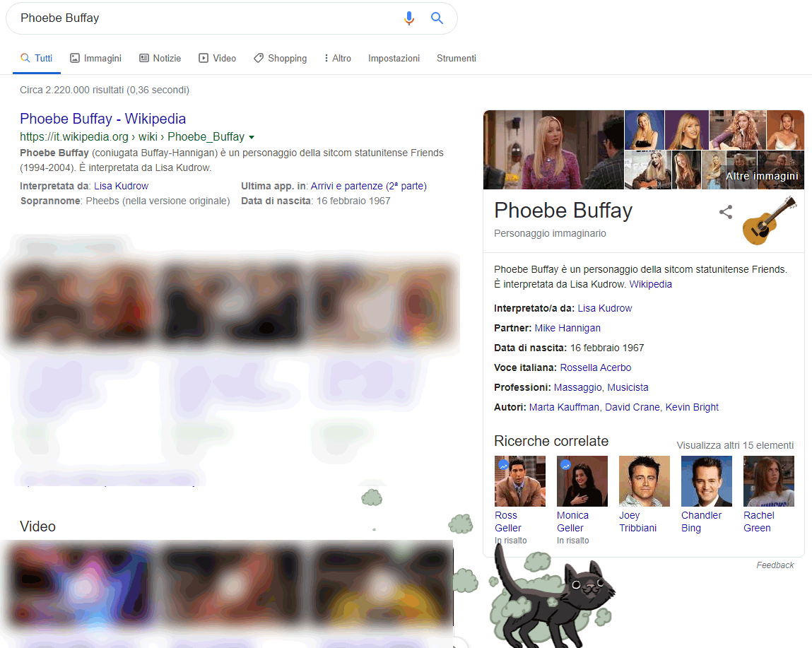This screenshot has height=648, width=812.
Task: Follow the Lisa Kudrow link in knowledge panel
Action: (x=604, y=308)
